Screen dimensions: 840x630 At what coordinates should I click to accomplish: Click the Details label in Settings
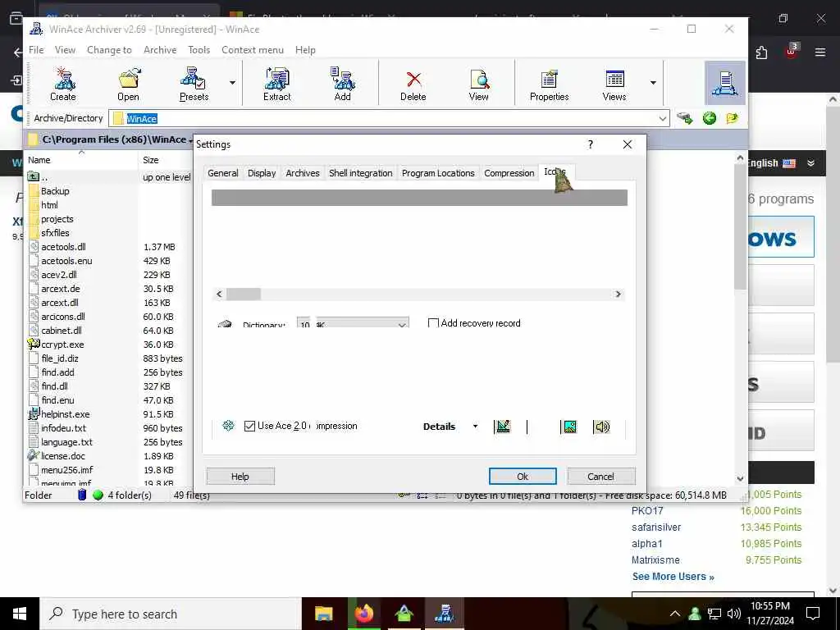440,427
